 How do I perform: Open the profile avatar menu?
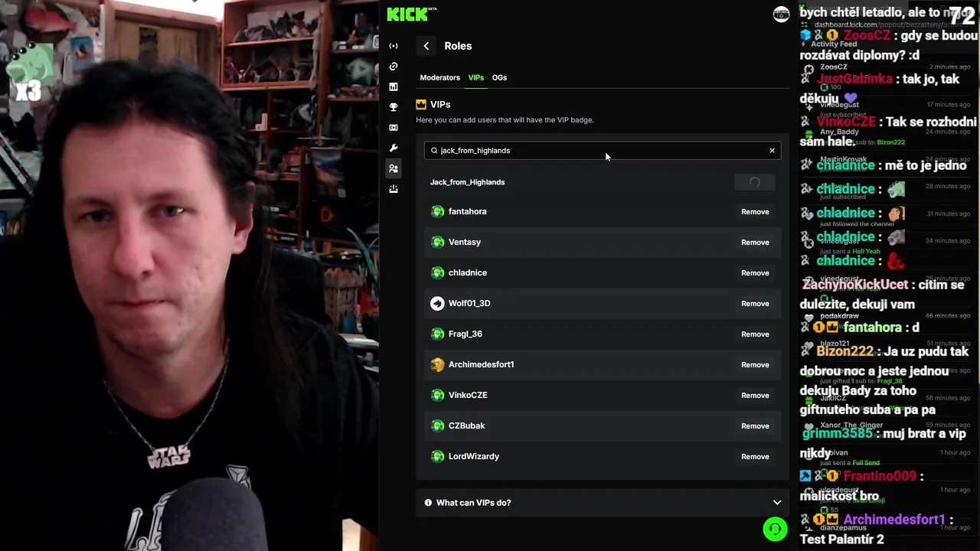pyautogui.click(x=781, y=15)
